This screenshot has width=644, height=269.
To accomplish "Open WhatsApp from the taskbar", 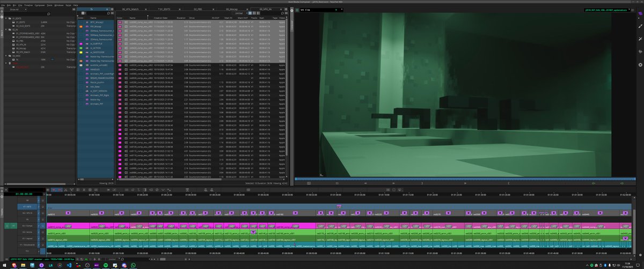I will 132,265.
